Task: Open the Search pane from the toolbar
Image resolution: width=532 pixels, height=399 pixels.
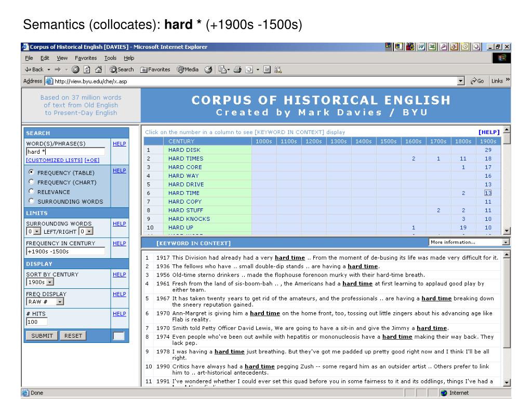Action: tap(122, 70)
